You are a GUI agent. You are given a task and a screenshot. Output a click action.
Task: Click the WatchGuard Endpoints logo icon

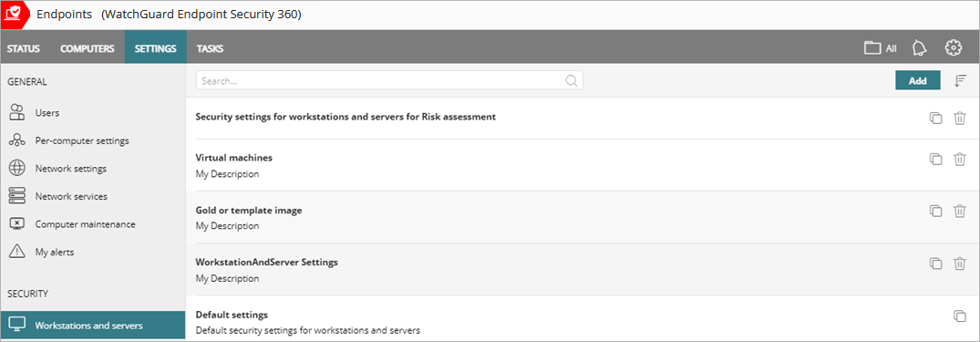pyautogui.click(x=15, y=15)
